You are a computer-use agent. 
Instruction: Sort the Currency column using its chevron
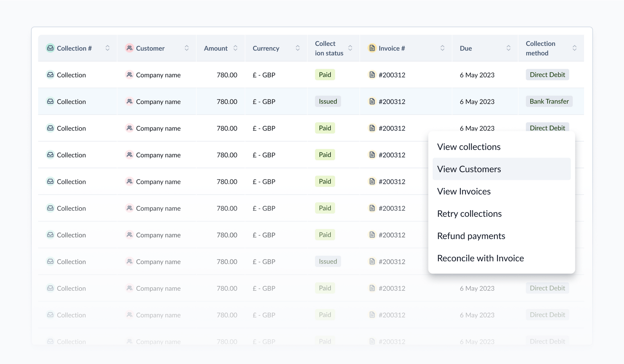tap(298, 48)
